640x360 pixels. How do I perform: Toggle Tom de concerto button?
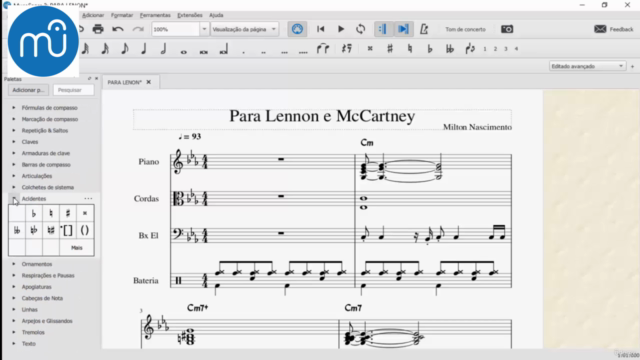pyautogui.click(x=465, y=29)
